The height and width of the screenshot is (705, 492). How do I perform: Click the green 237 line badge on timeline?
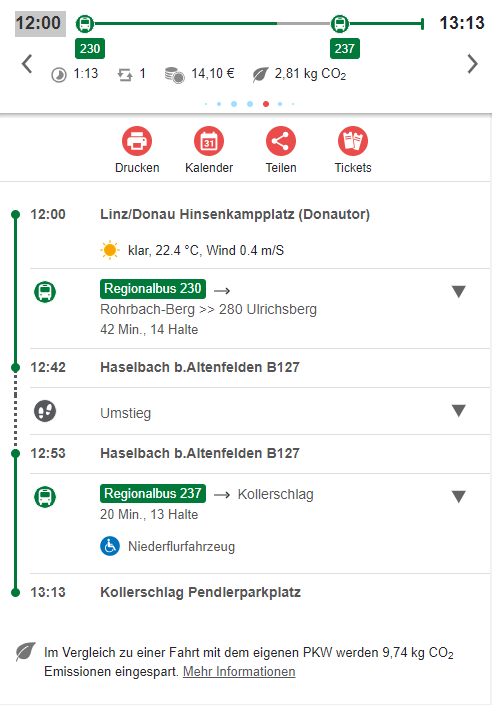344,49
